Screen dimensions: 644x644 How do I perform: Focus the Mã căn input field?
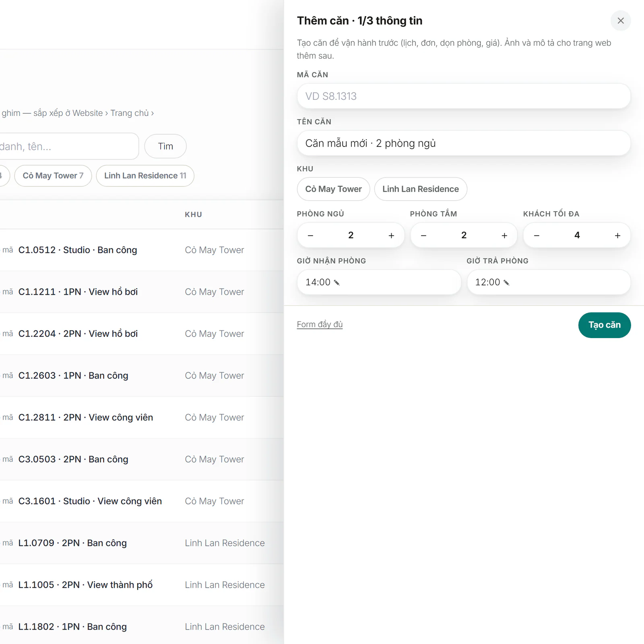click(x=464, y=96)
